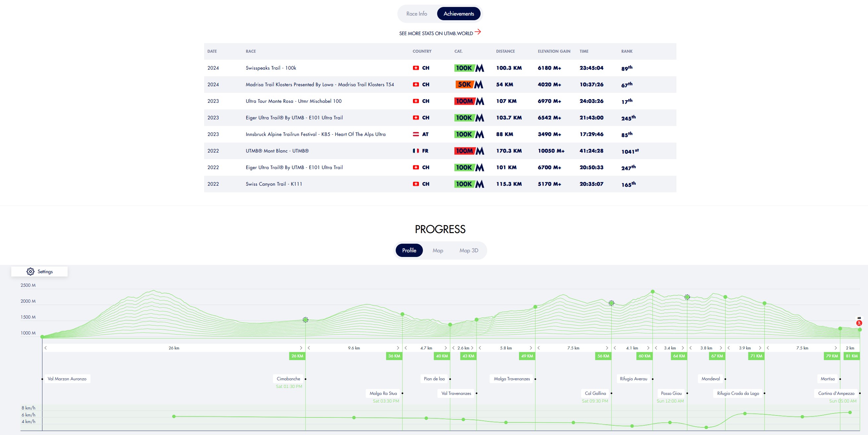Select the 49 KM marker badge

tap(527, 356)
